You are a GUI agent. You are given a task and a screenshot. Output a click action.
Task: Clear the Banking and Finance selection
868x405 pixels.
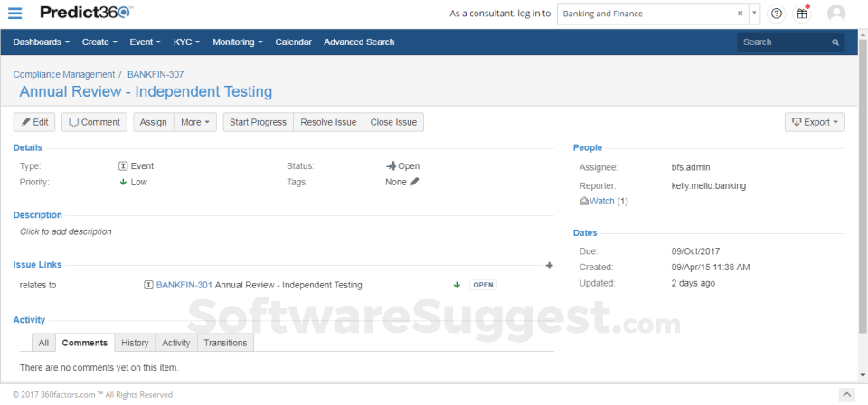tap(740, 14)
